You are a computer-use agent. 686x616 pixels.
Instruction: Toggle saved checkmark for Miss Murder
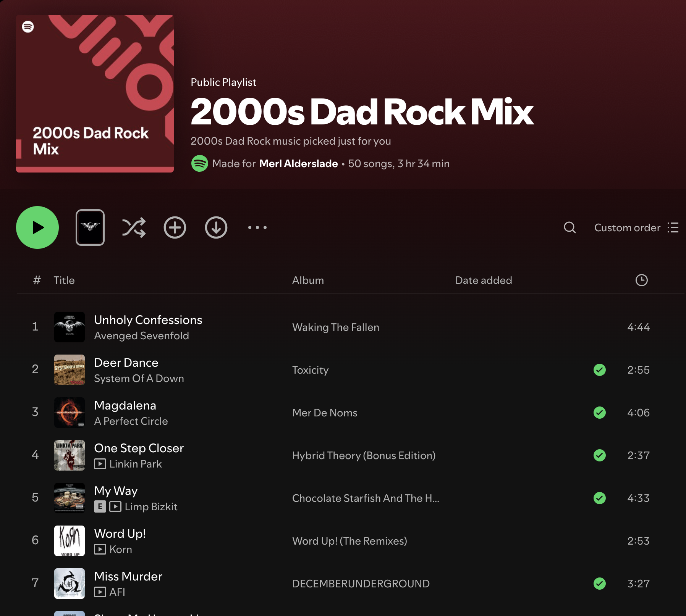[600, 584]
